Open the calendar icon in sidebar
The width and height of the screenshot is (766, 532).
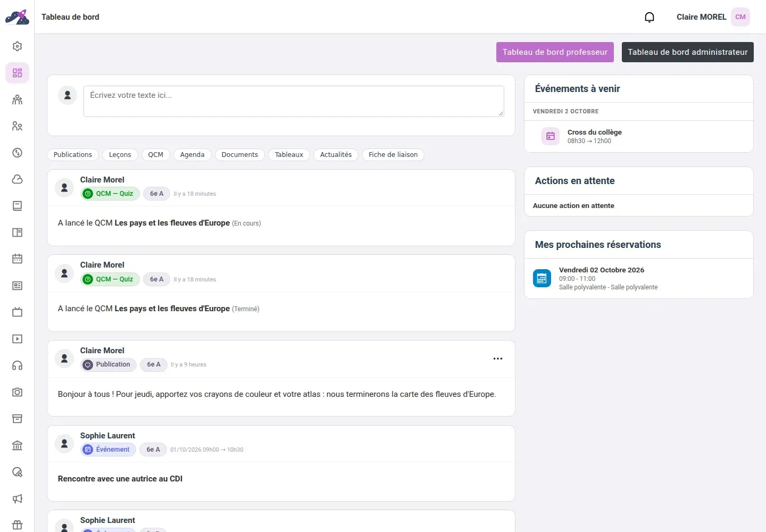click(x=17, y=259)
